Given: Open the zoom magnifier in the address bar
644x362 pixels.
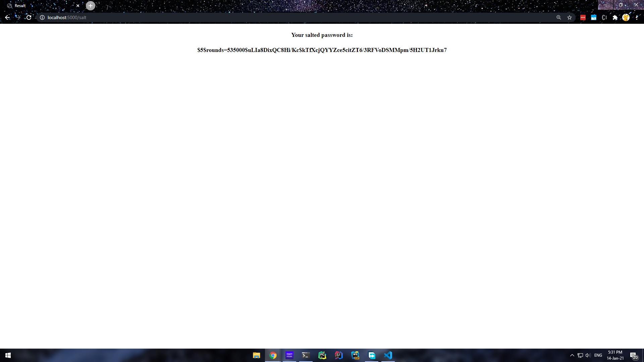Looking at the screenshot, I should pos(559,17).
